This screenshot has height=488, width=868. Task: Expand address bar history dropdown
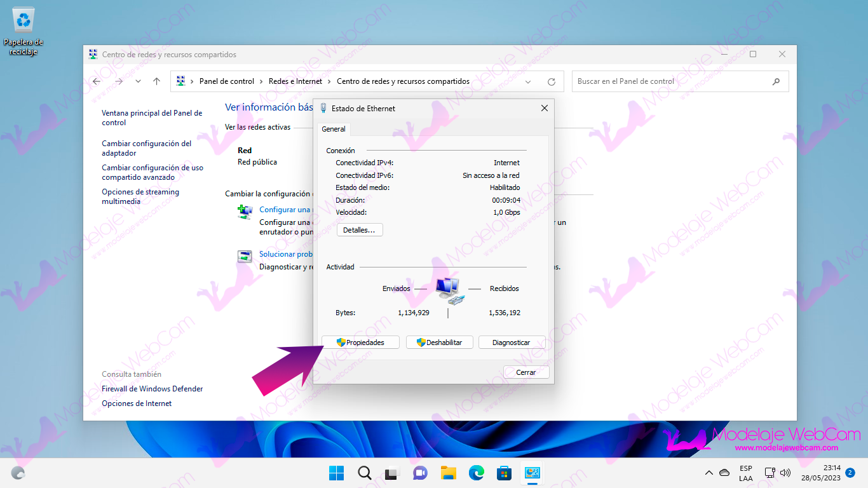[528, 82]
